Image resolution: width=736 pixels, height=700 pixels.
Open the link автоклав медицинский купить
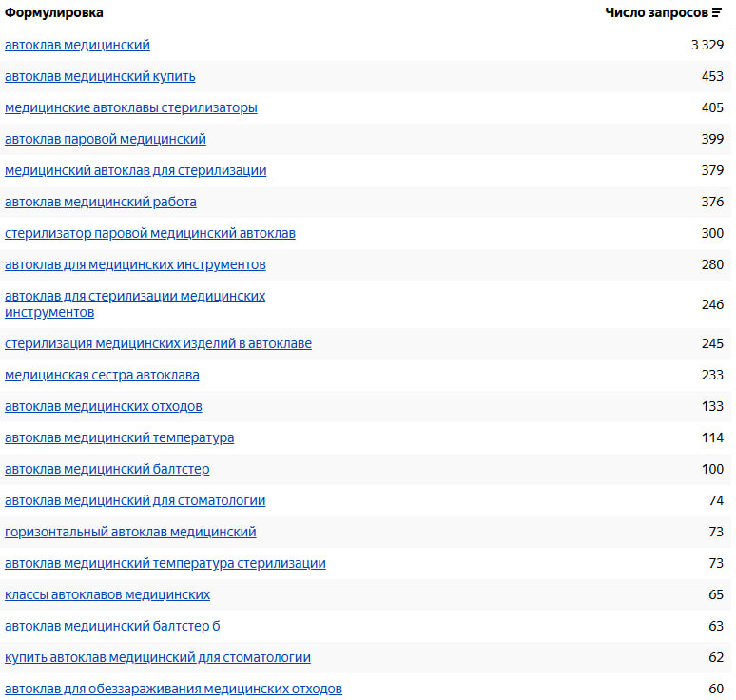point(100,76)
